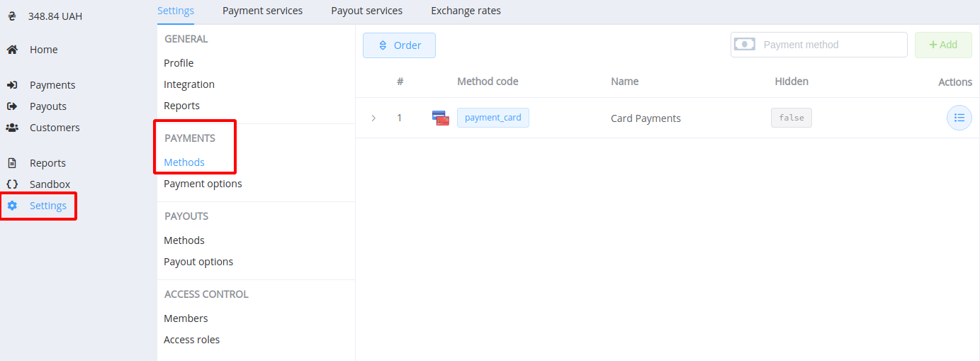Click the Reports document icon in sidebar
Viewport: 980px width, 361px height.
click(x=12, y=163)
